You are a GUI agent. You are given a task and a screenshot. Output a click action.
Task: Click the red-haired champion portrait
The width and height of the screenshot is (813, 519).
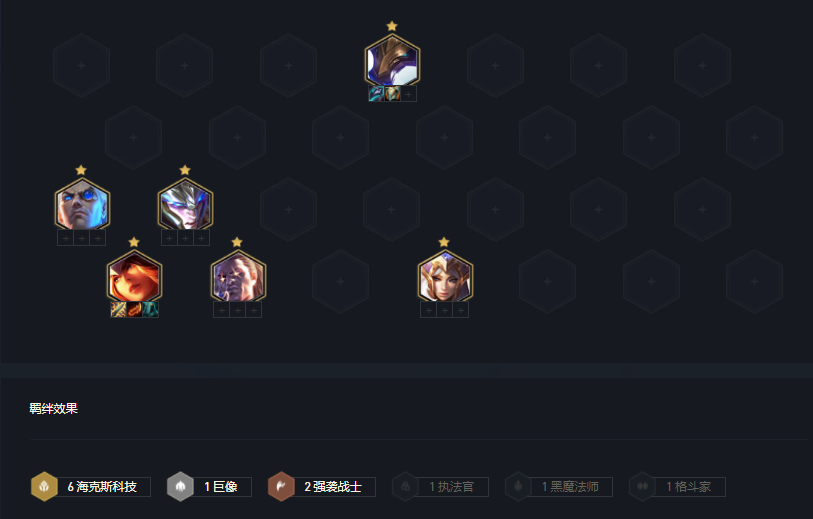[x=134, y=277]
